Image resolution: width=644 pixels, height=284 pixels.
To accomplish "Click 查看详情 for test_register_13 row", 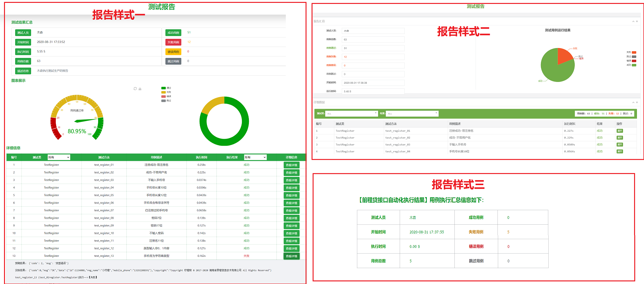I will [291, 256].
